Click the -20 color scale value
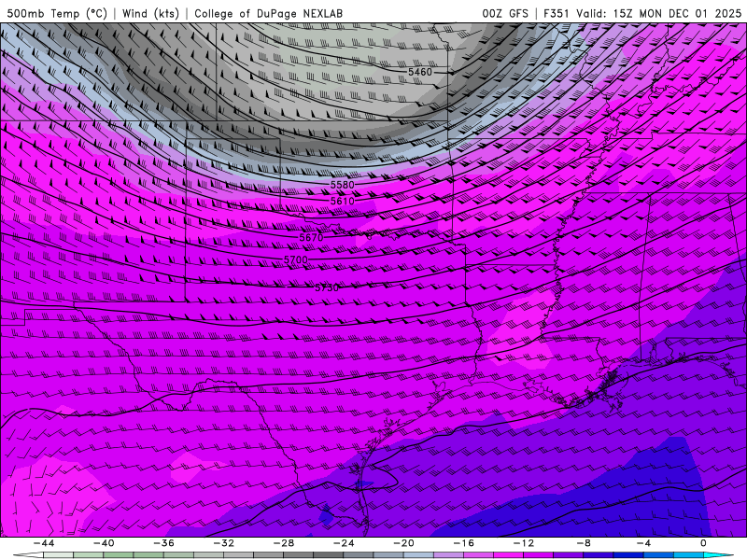The image size is (747, 560). (403, 543)
